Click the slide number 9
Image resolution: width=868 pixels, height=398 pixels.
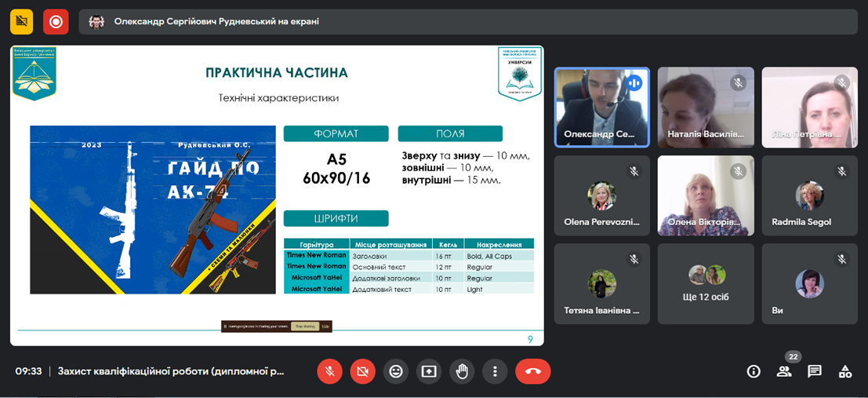pos(530,340)
